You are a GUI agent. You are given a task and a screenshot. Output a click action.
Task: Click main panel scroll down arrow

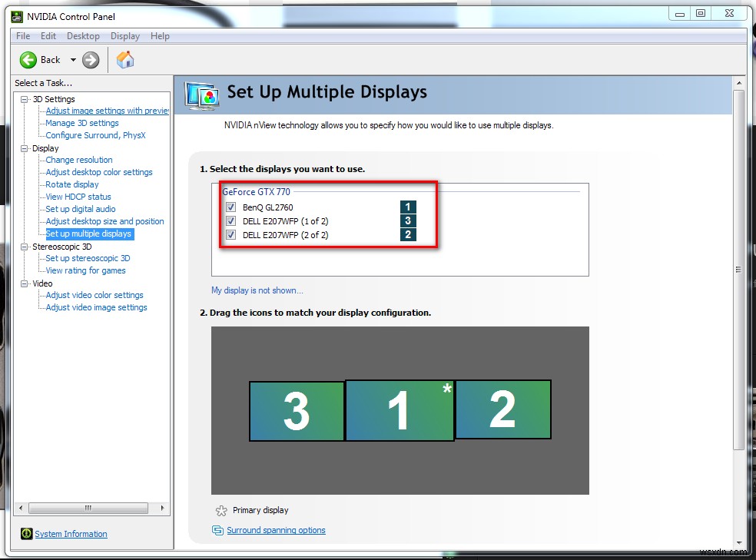tap(738, 543)
